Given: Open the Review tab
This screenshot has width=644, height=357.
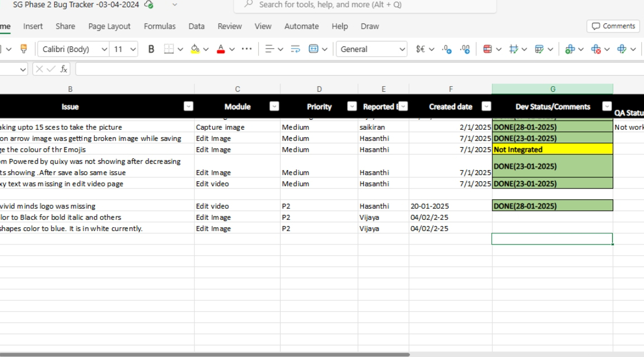Looking at the screenshot, I should click(230, 26).
